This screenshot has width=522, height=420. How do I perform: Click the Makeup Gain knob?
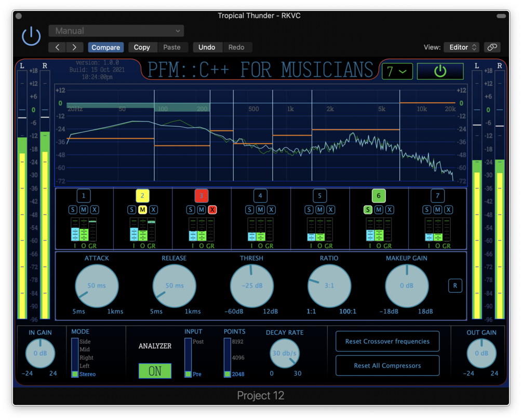tap(407, 286)
